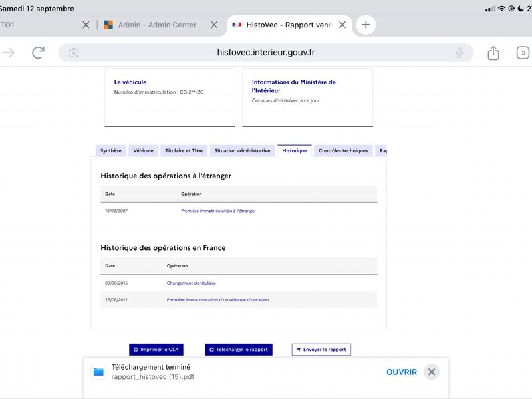Select the Titulaire et Titre tab

pyautogui.click(x=184, y=151)
